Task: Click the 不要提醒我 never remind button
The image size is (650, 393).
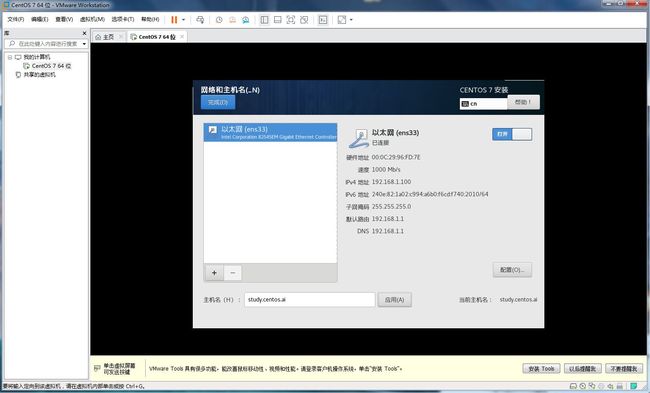Action: coord(624,369)
